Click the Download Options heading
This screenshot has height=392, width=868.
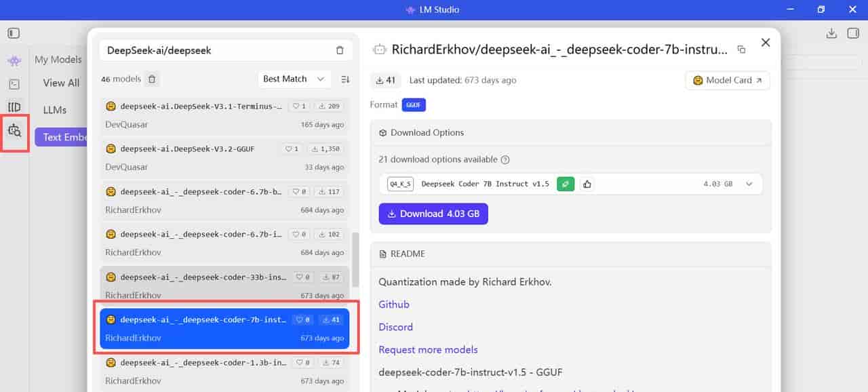point(427,133)
